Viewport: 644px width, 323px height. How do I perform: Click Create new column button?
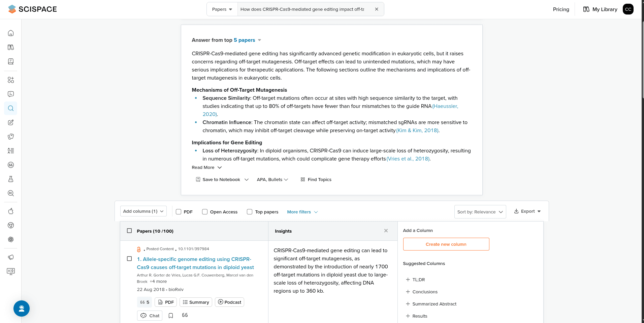click(446, 244)
